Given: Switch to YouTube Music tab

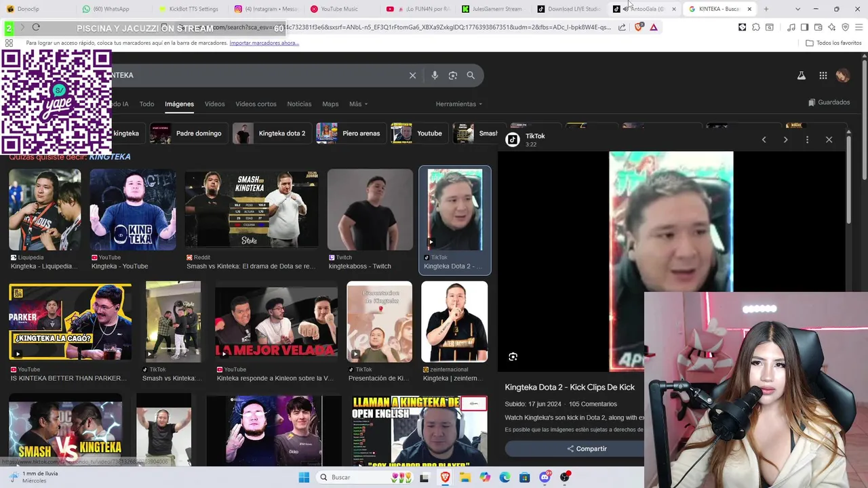Looking at the screenshot, I should (340, 9).
